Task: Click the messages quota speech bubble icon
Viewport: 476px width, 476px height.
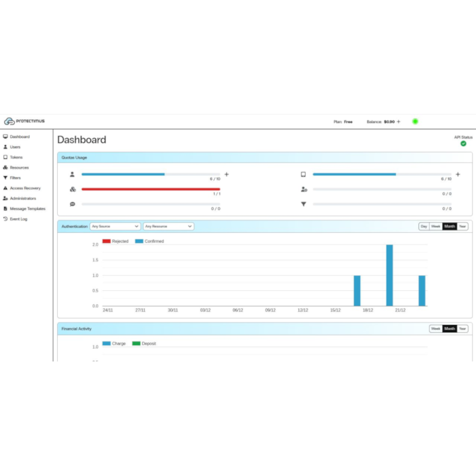Action: 73,204
